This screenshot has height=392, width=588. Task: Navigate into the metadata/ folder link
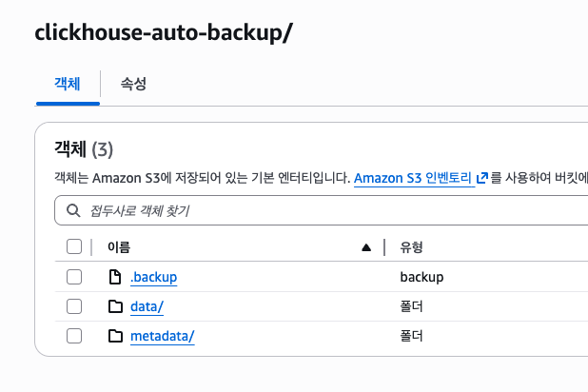pos(162,336)
